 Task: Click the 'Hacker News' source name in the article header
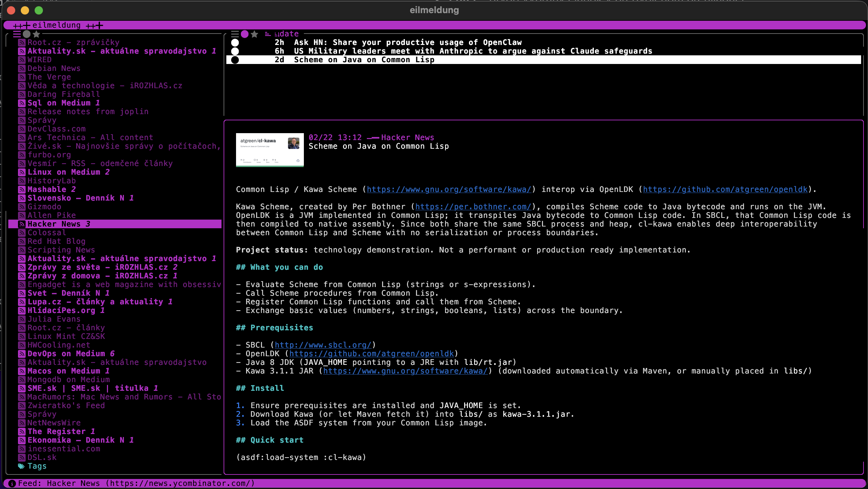pyautogui.click(x=408, y=138)
